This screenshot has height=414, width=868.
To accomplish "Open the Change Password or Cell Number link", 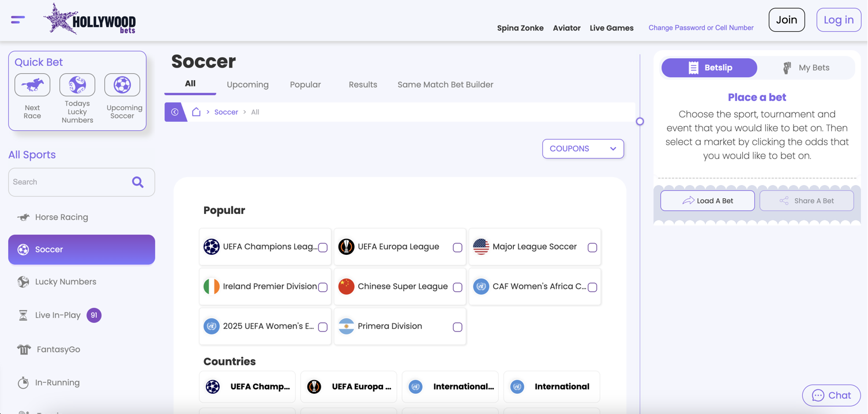I will click(x=701, y=28).
